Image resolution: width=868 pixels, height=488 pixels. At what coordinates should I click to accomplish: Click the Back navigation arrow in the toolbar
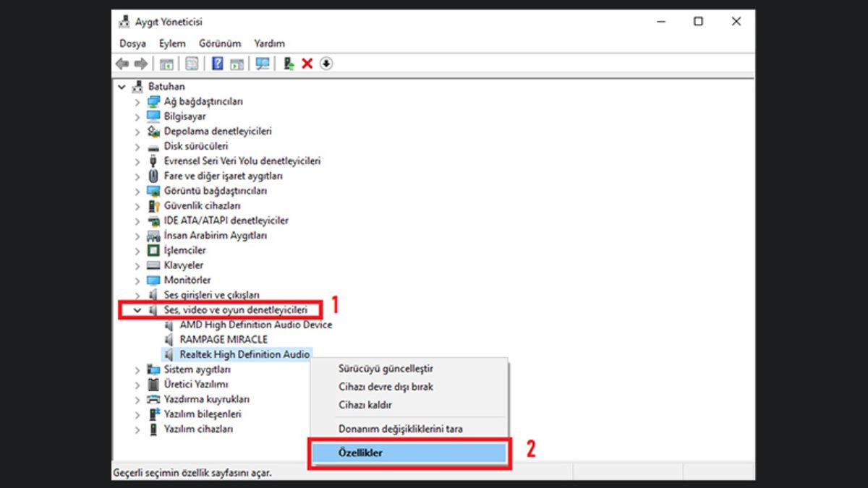pyautogui.click(x=122, y=64)
